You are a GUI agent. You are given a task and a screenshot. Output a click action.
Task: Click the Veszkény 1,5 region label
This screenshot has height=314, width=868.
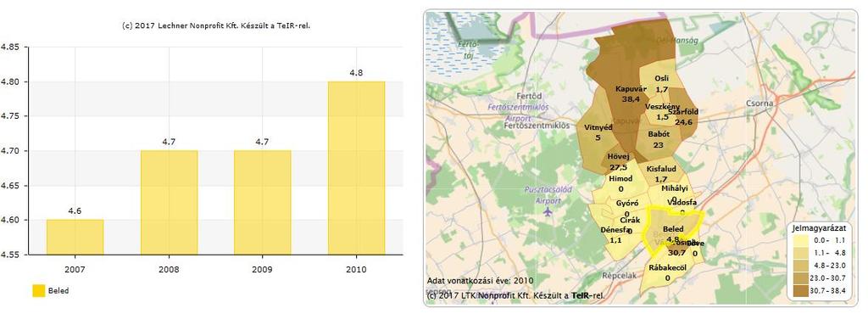[663, 112]
